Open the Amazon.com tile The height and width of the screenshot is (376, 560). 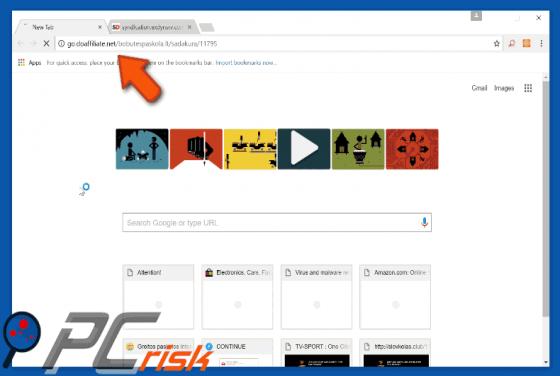395,296
